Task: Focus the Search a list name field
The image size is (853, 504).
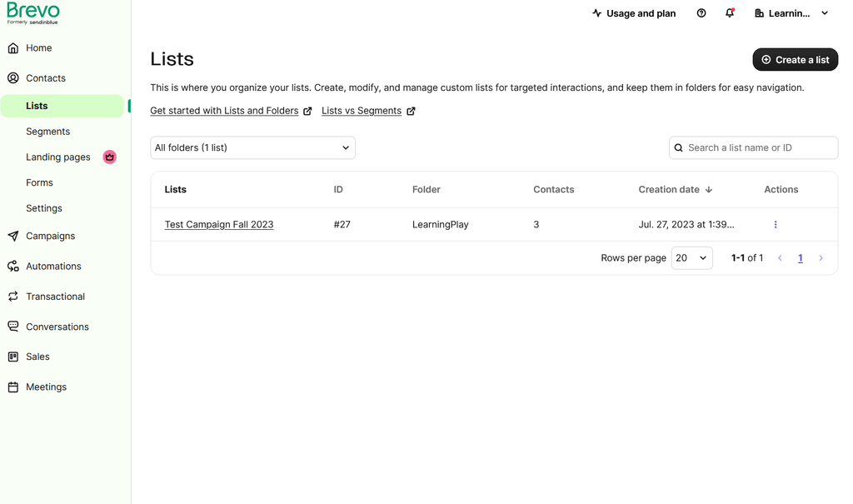Action: click(759, 147)
